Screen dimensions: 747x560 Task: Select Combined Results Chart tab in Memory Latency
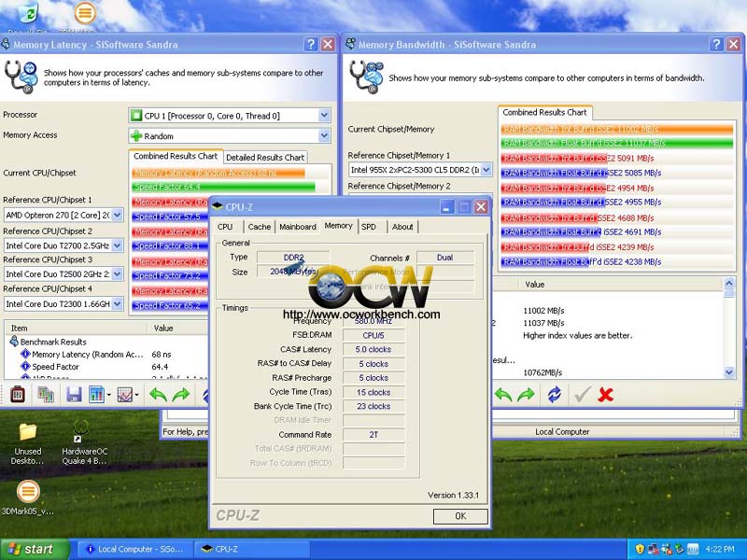176,156
